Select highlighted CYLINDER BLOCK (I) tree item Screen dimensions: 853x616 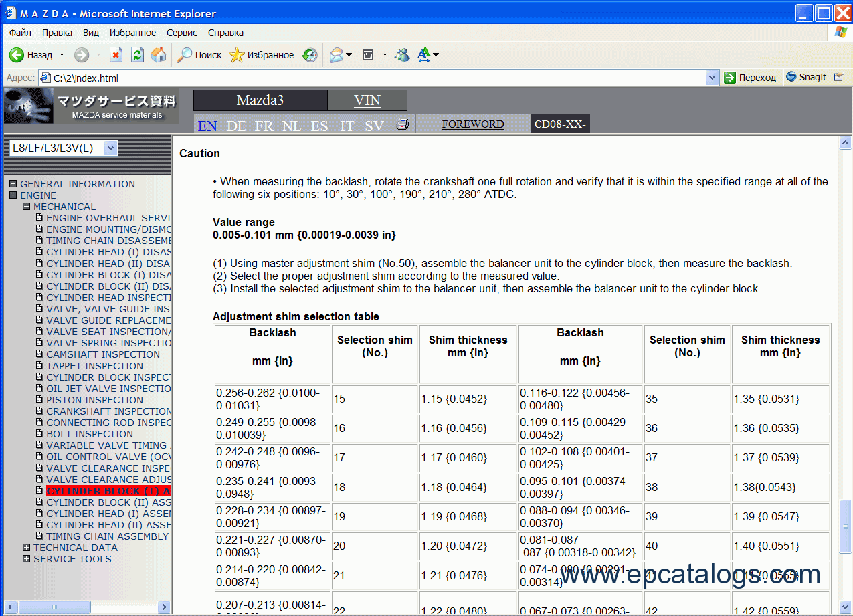pyautogui.click(x=109, y=491)
